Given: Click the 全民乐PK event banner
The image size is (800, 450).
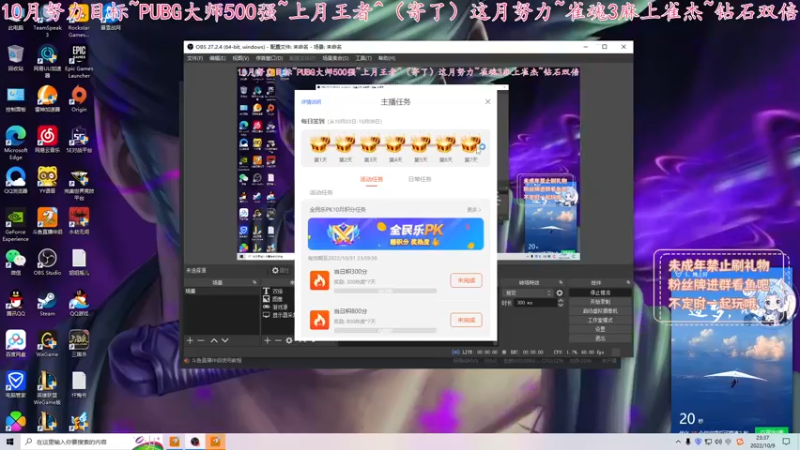Looking at the screenshot, I should (395, 234).
